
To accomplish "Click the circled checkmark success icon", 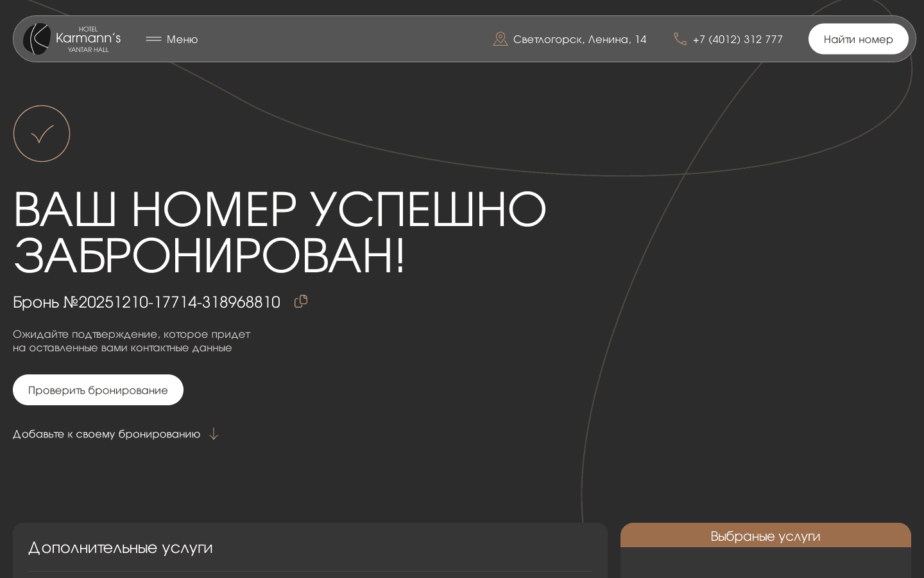I will [42, 134].
